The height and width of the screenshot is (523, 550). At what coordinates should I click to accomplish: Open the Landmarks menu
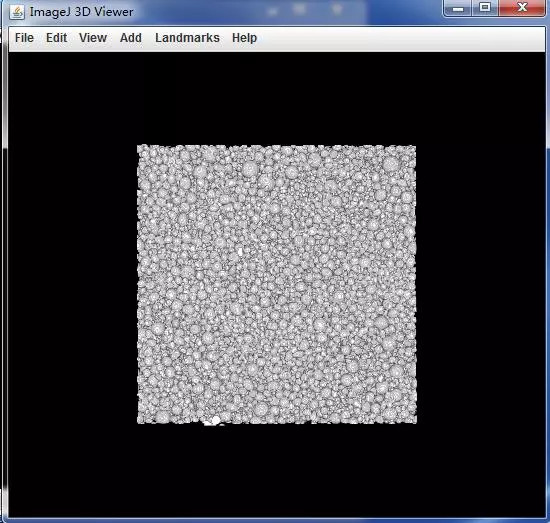pyautogui.click(x=187, y=38)
